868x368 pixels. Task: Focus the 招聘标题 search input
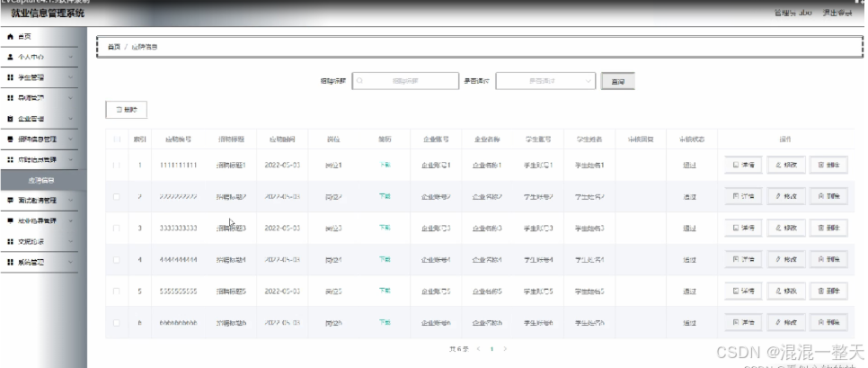tap(405, 81)
